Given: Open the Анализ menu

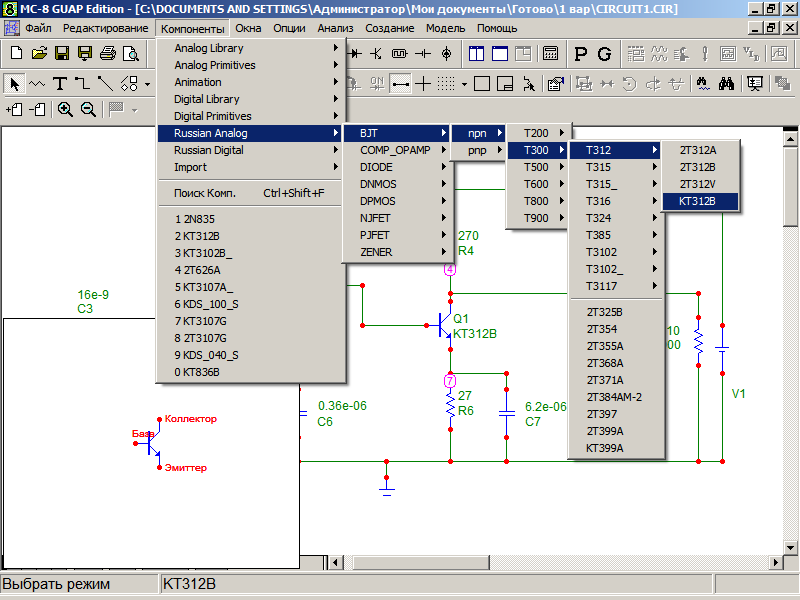Looking at the screenshot, I should 338,28.
